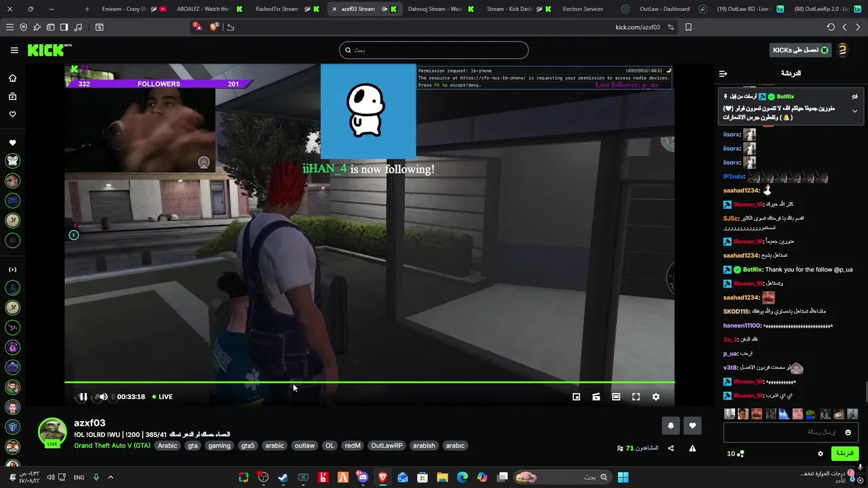
Task: Report the stream via warning icon
Action: [692, 448]
